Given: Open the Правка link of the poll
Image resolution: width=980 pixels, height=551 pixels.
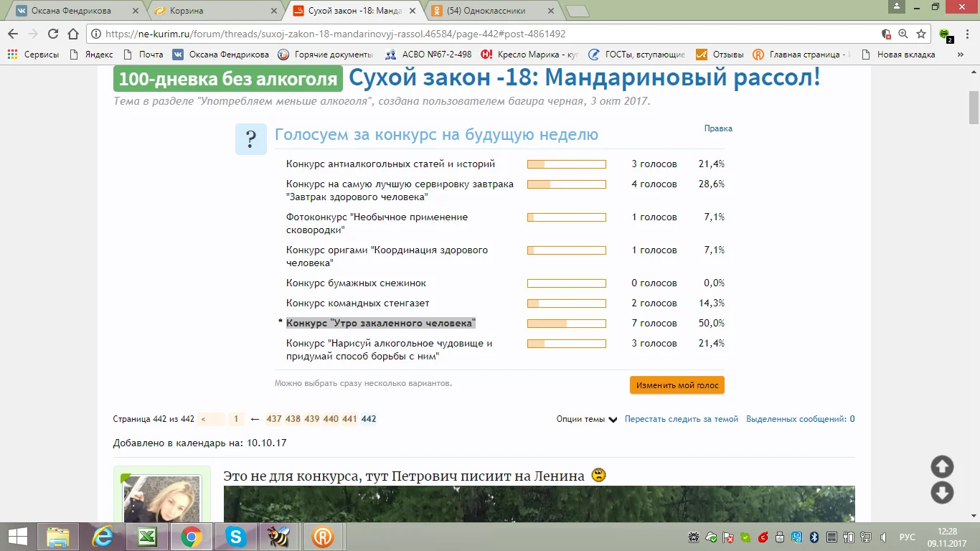Looking at the screenshot, I should point(718,128).
